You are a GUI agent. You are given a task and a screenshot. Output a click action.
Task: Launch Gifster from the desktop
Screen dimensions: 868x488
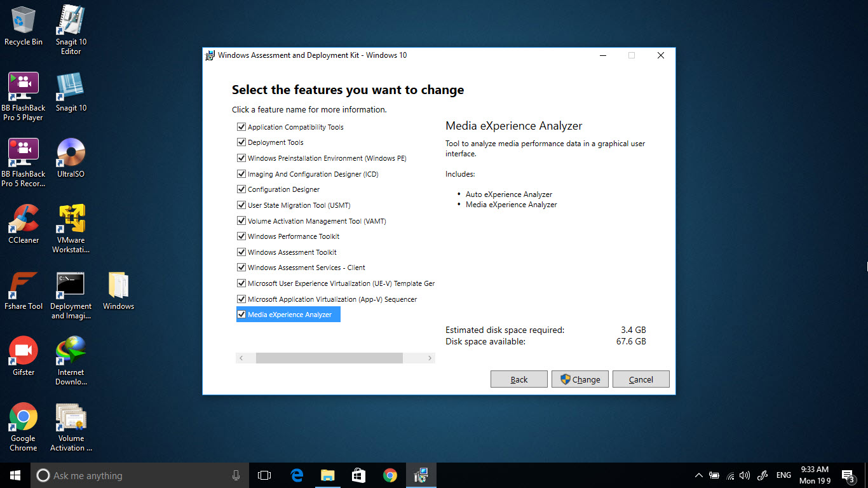click(23, 351)
